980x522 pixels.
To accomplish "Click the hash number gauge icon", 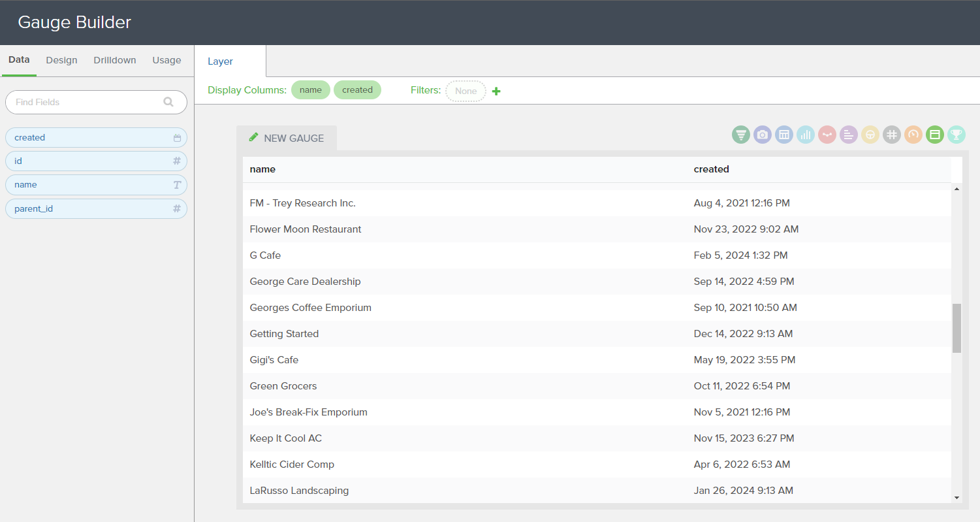I will pos(891,135).
